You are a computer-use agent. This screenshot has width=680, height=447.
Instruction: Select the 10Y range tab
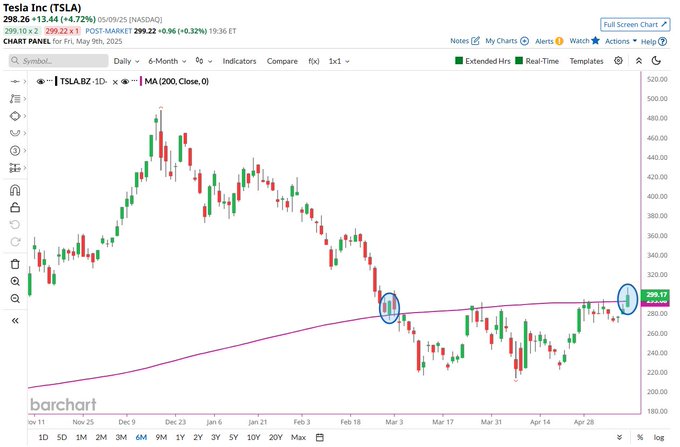pos(253,437)
